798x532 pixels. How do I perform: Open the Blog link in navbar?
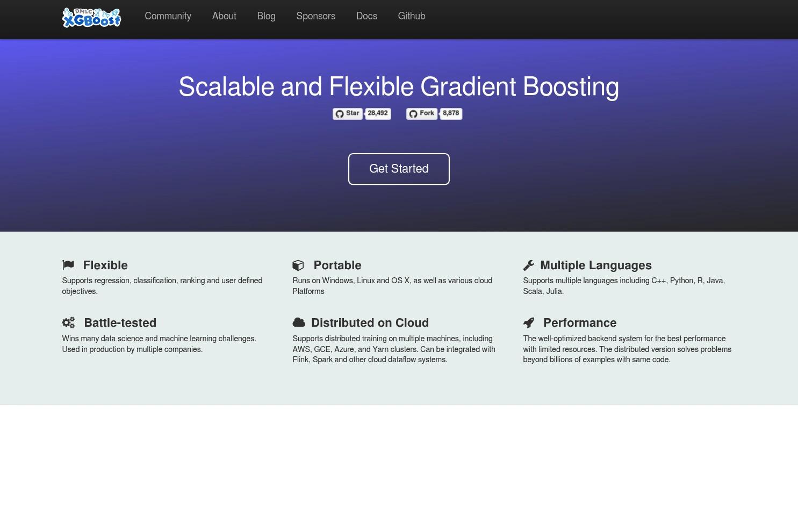point(266,16)
